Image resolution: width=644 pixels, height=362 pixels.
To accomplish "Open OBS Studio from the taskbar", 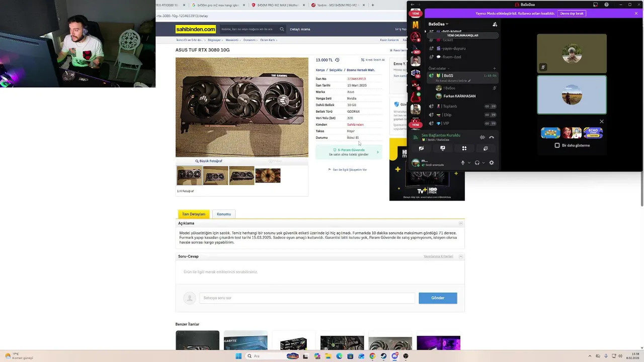I will click(406, 356).
